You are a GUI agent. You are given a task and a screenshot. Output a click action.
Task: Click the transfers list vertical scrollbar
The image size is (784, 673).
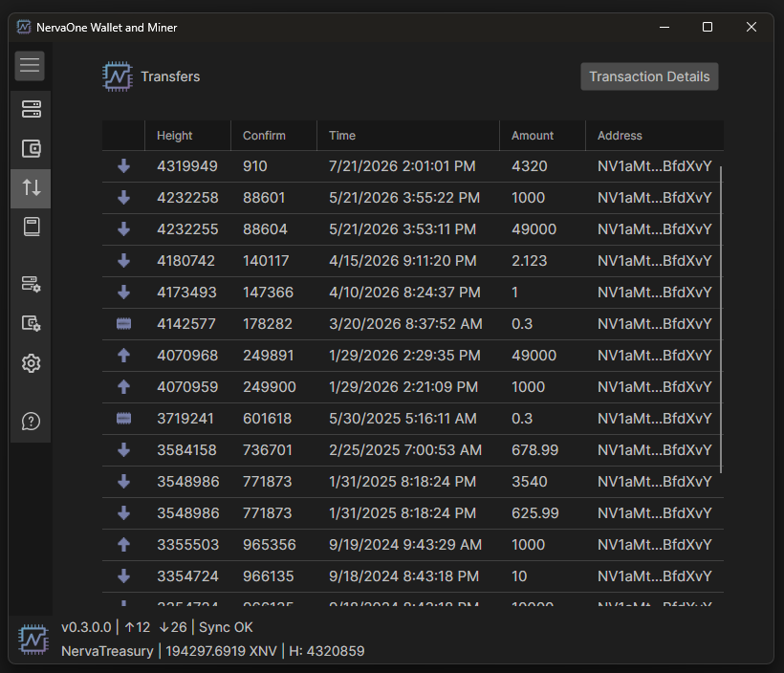click(x=721, y=319)
